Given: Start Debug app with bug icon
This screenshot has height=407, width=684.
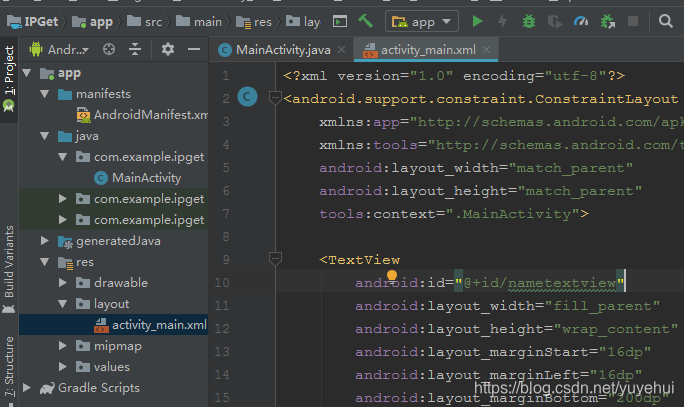Looking at the screenshot, I should point(529,21).
